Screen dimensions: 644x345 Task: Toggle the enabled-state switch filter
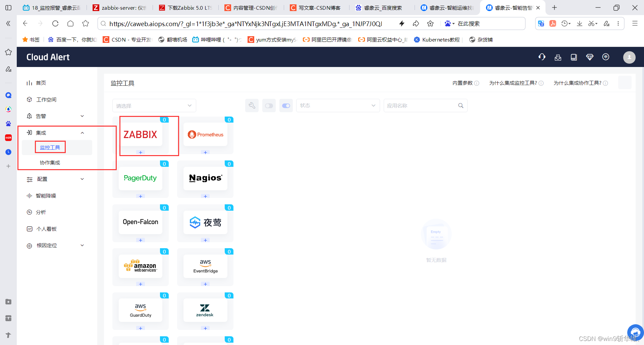[x=286, y=106]
